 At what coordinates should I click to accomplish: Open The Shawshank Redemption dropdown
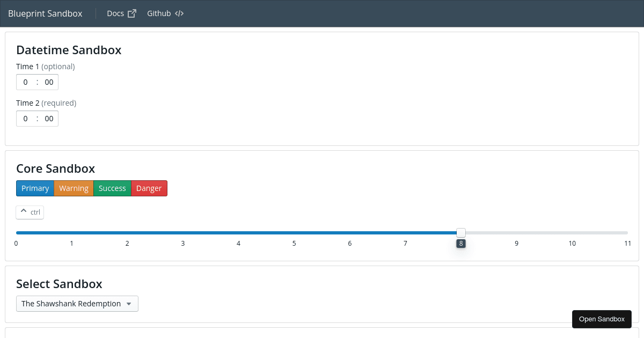(x=77, y=304)
